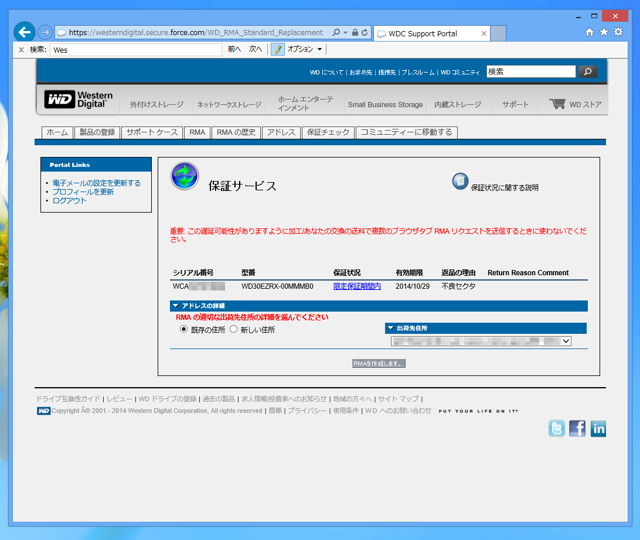Open the ホームエンターテインメント menu
640x540 pixels.
pos(305,104)
